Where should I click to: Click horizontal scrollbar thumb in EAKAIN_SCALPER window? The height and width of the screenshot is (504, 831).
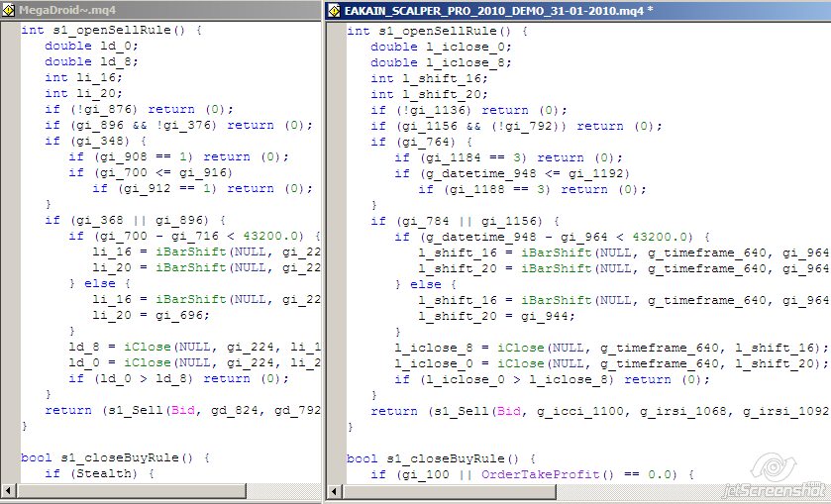[x=449, y=492]
